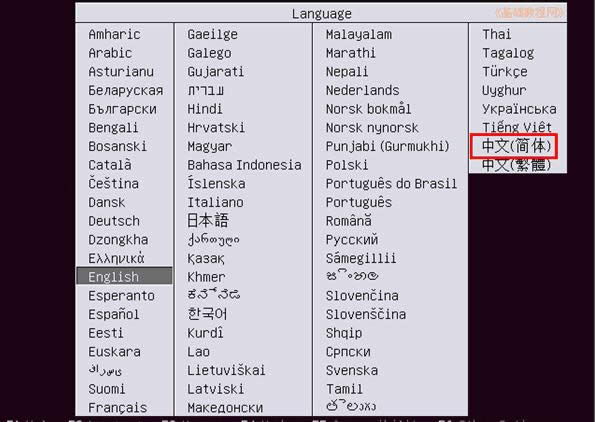Screen dimensions: 595x422
Task: Select Slovenščina
Action: click(366, 315)
